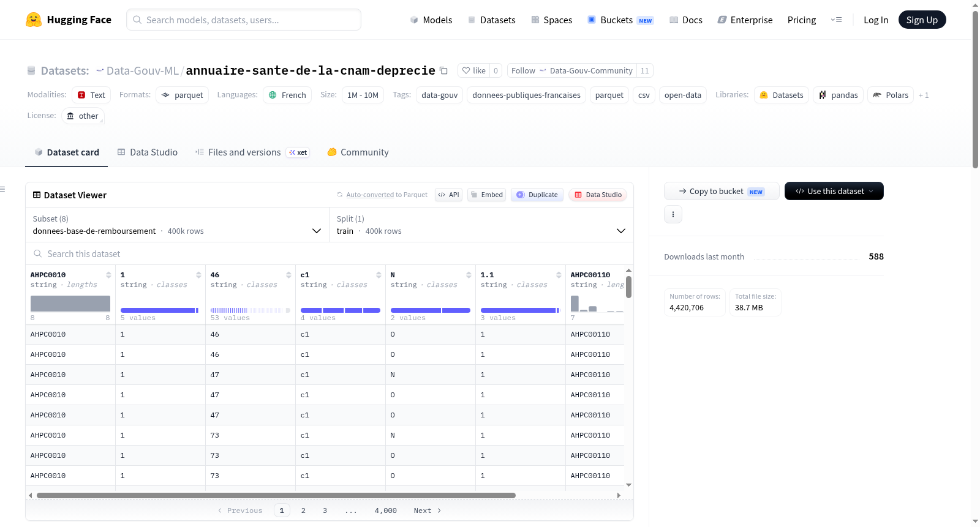980x527 pixels.
Task: Open Files and versions tab
Action: tap(252, 152)
